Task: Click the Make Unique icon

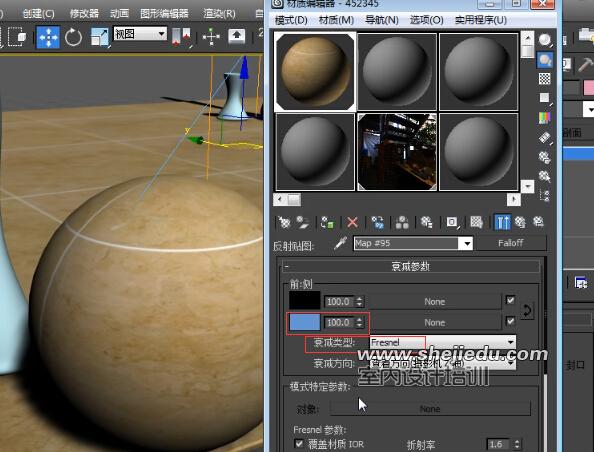Action: [x=402, y=222]
